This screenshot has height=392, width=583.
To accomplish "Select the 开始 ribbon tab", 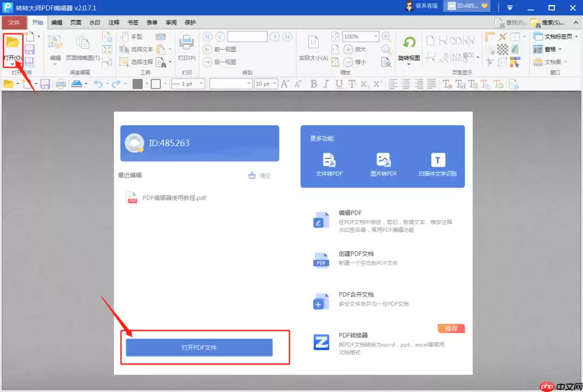I will 37,22.
